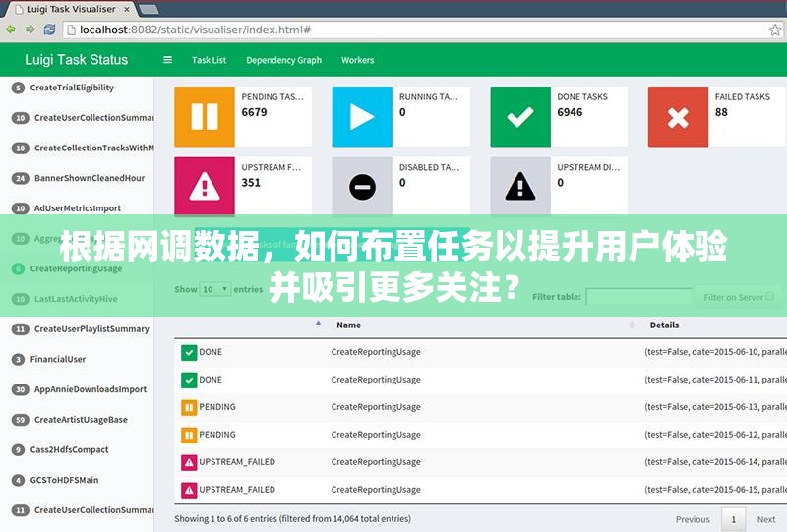Toggle the Filter on Server checkbox
Screen dimensions: 787x532
tap(769, 296)
